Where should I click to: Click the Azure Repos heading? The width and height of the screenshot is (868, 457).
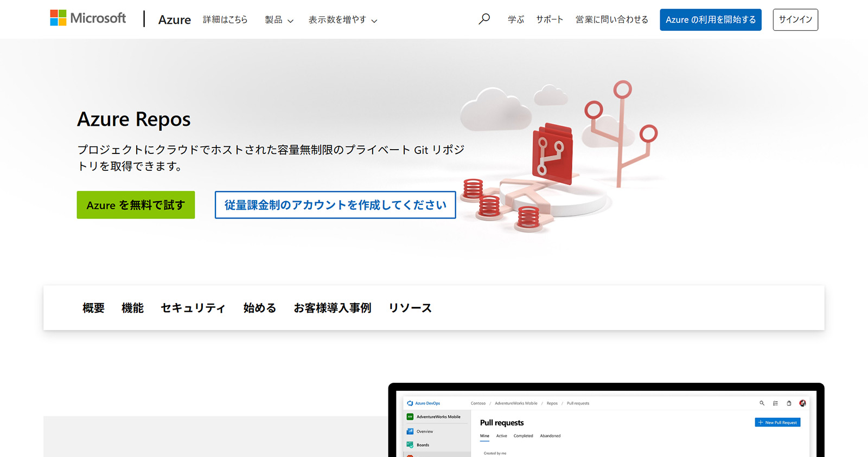point(134,119)
